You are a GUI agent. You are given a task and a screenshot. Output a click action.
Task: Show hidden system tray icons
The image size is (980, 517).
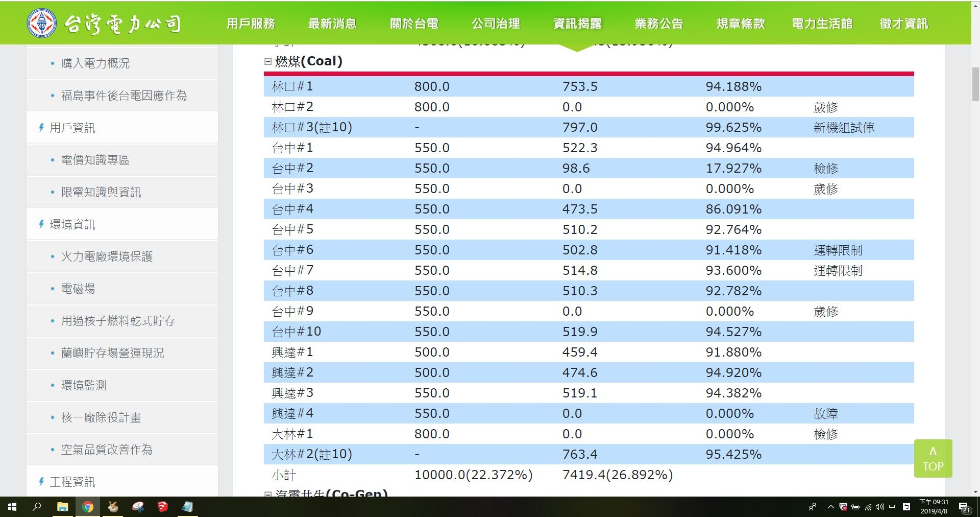(x=830, y=507)
